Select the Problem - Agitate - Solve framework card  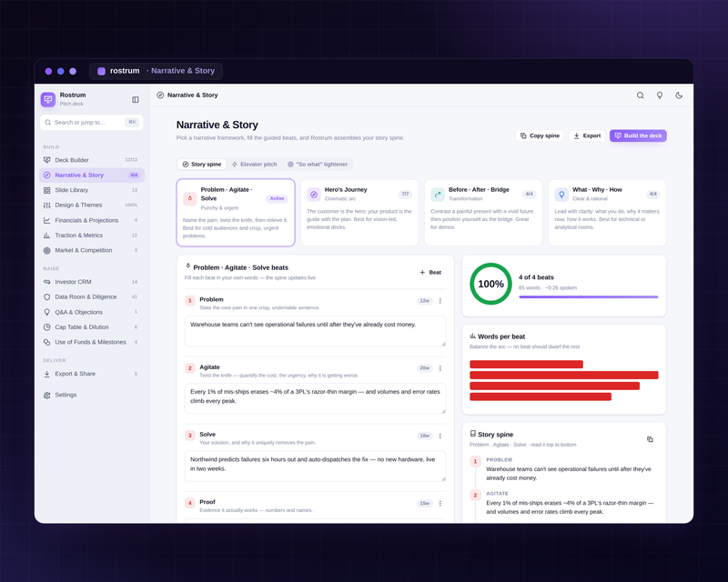click(x=236, y=213)
